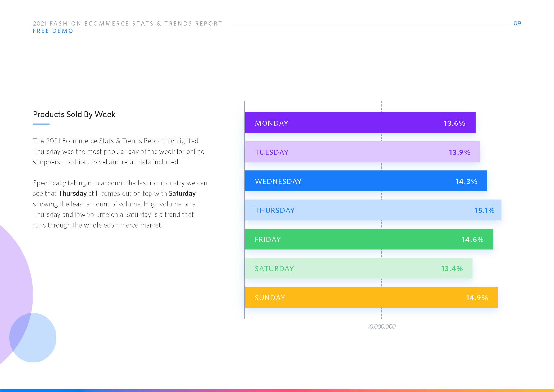
Task: Select the pale green Saturday bar
Action: coord(358,268)
